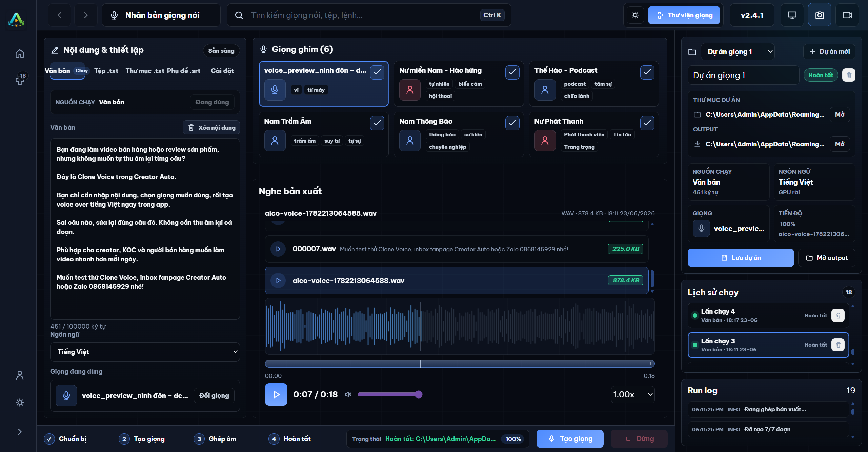Screen dimensions: 868x452
Task: Open output folder with Mở under OUTPUT
Action: click(x=840, y=144)
